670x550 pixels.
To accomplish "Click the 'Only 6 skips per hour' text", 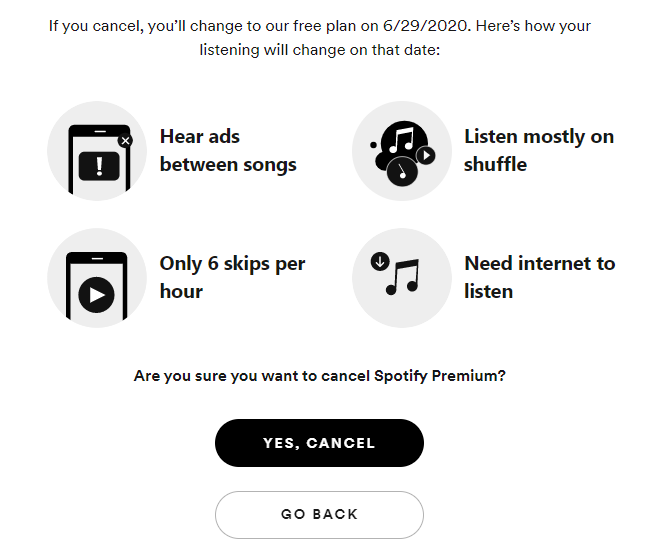I will [x=232, y=278].
